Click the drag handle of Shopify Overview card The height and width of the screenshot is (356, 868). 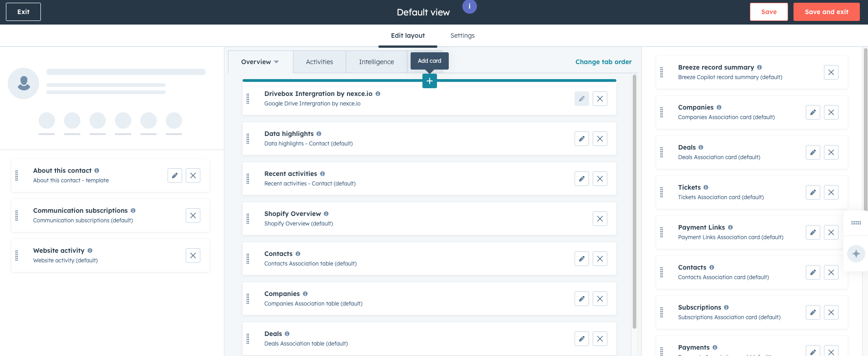(x=248, y=219)
